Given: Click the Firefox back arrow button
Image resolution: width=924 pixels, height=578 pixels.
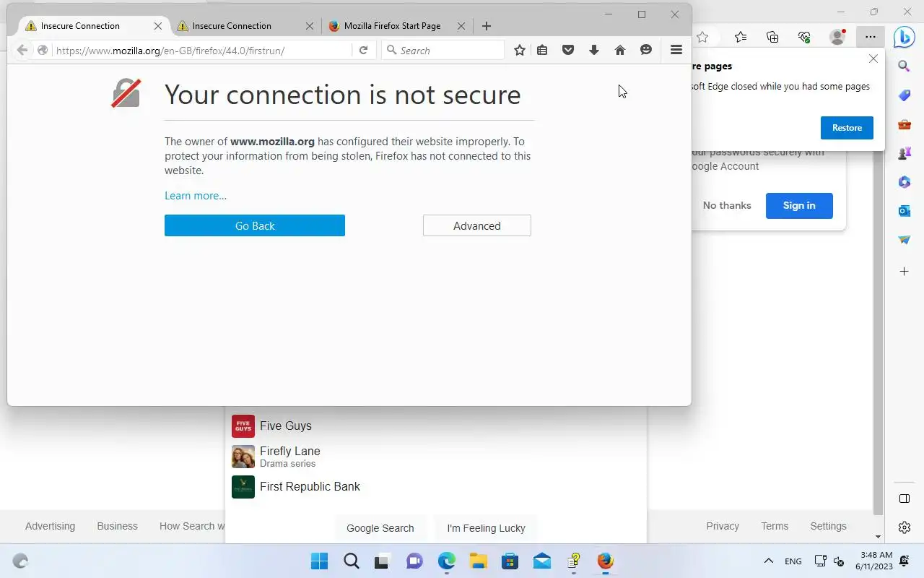Looking at the screenshot, I should point(22,50).
